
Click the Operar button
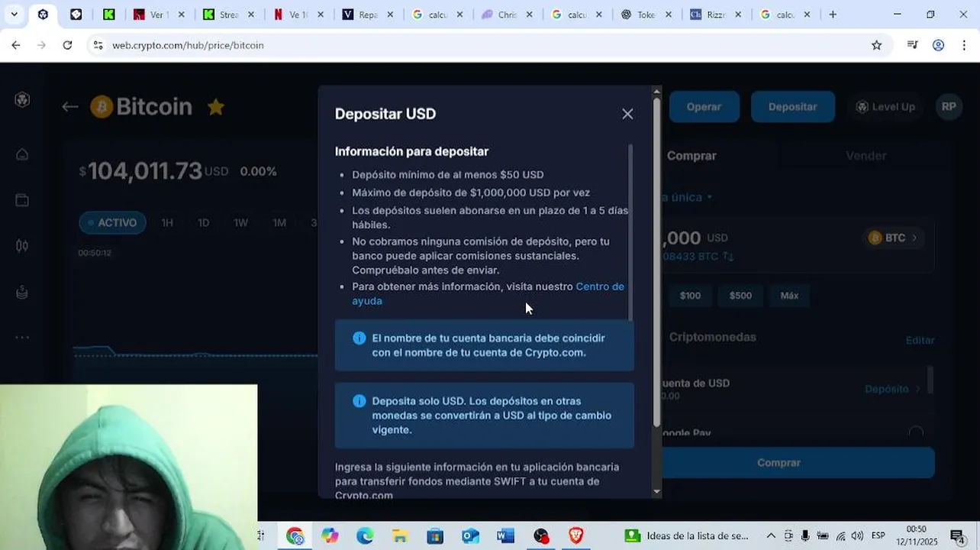pyautogui.click(x=704, y=107)
